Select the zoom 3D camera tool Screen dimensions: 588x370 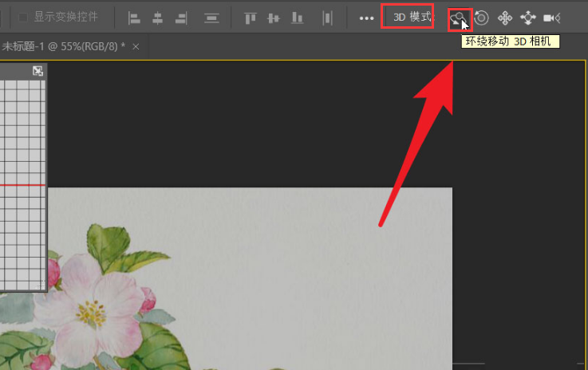pyautogui.click(x=551, y=18)
